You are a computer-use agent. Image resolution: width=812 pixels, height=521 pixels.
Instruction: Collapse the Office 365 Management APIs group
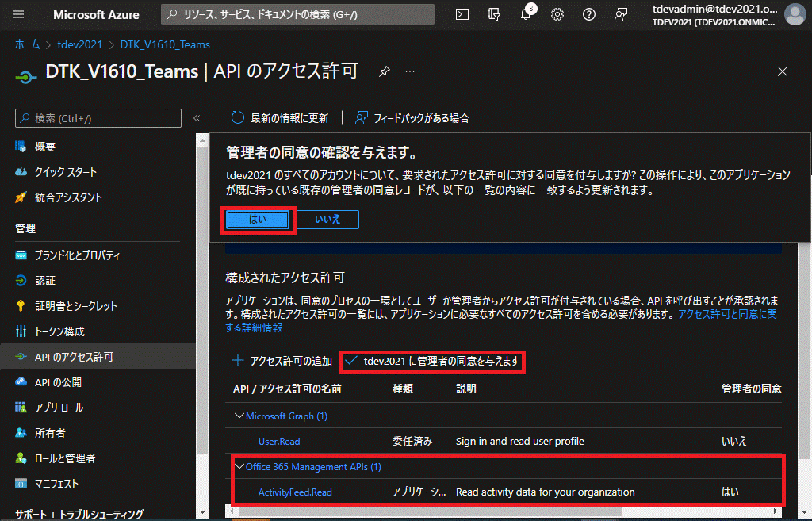(239, 466)
